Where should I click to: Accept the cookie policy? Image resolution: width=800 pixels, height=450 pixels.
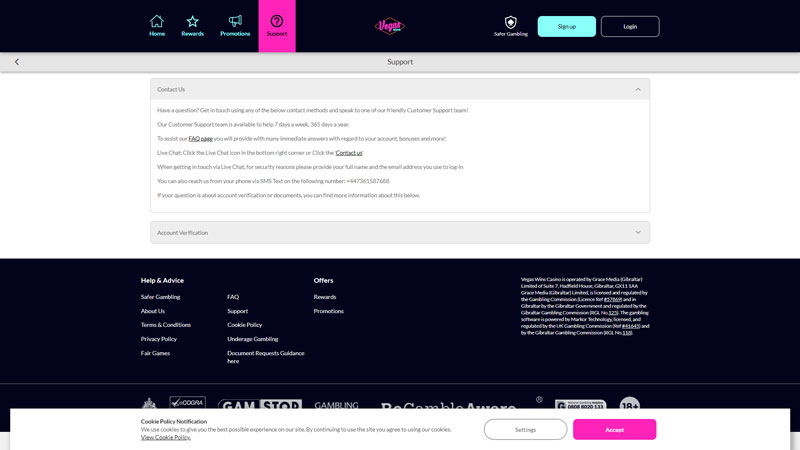click(x=614, y=429)
